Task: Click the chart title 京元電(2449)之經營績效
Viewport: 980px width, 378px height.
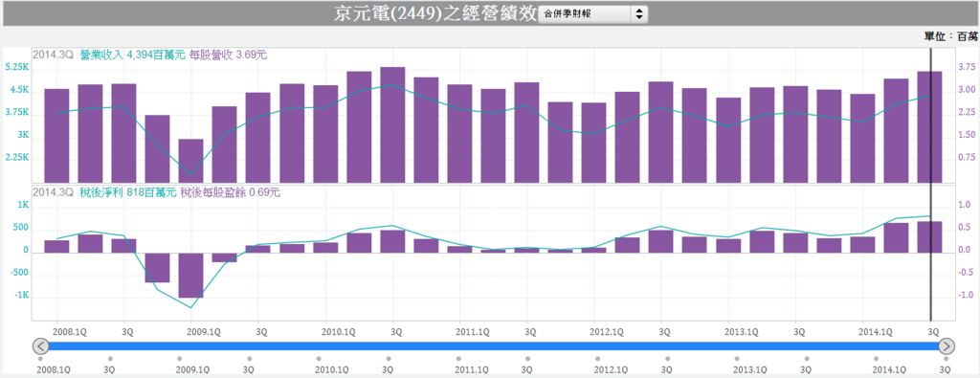Action: [x=434, y=13]
